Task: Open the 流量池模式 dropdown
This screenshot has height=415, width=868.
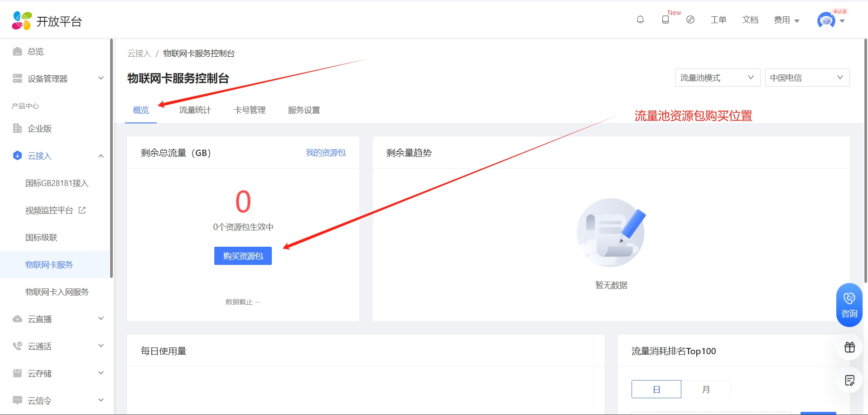Action: point(717,78)
